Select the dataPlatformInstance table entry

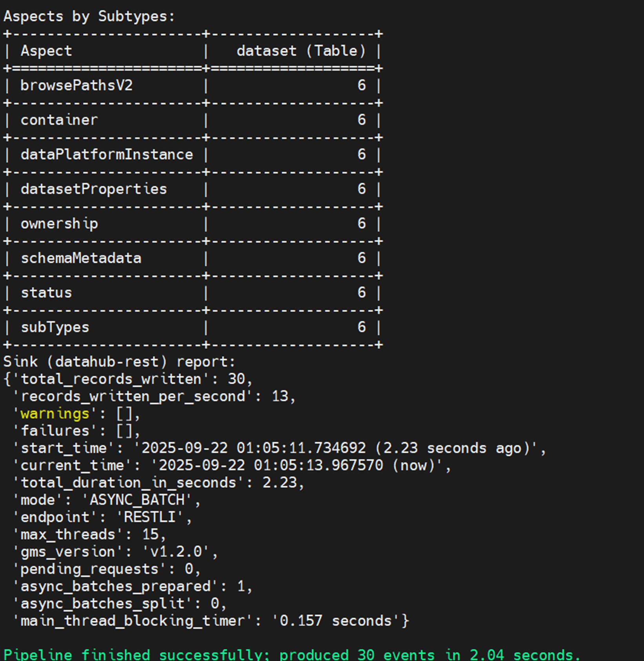107,154
